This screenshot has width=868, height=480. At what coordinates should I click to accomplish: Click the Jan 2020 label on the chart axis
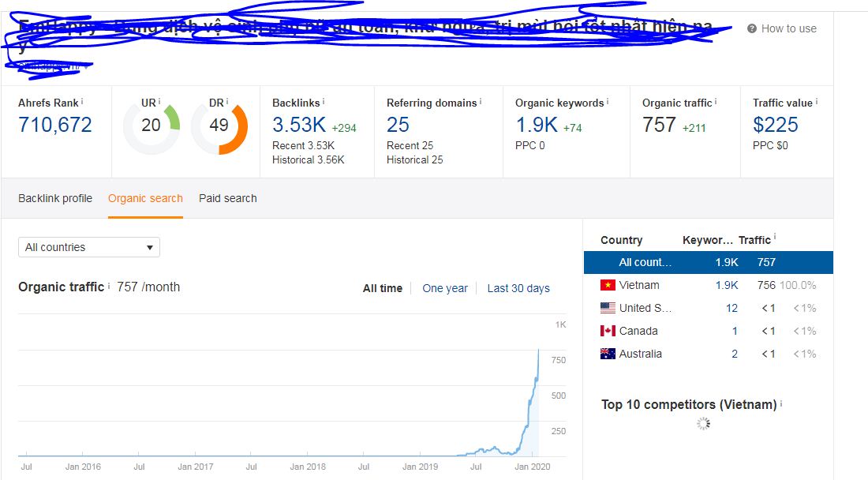pos(532,467)
